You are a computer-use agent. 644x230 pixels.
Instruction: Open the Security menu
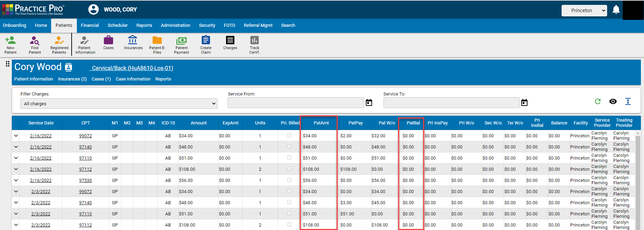(207, 25)
